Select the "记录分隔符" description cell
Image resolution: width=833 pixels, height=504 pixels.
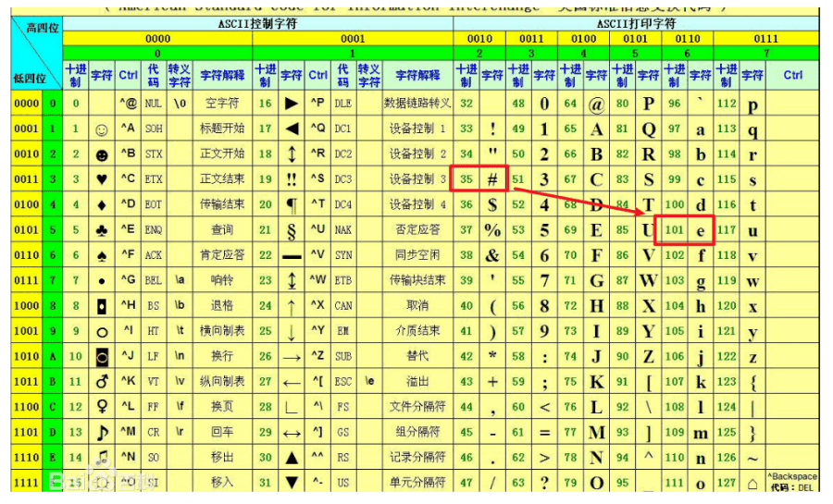click(x=417, y=457)
